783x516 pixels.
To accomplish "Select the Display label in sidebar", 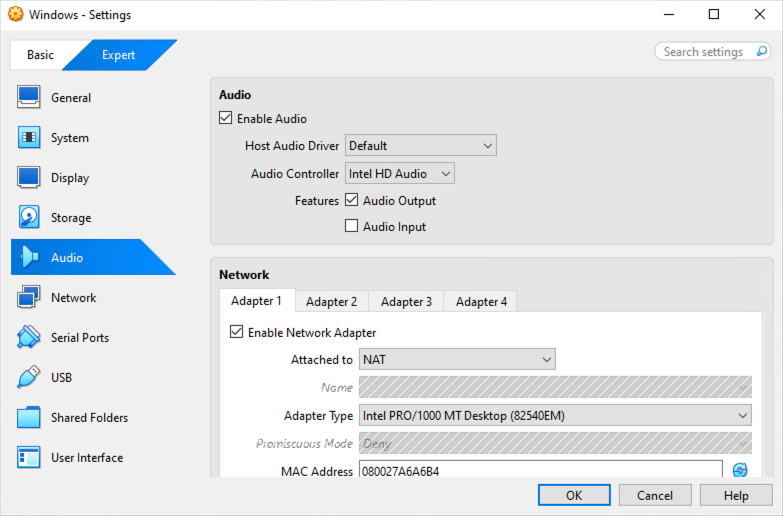I will point(70,178).
